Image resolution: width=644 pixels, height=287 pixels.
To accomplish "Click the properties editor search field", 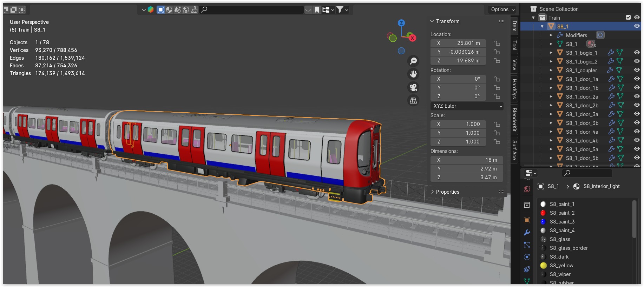I will pos(587,173).
